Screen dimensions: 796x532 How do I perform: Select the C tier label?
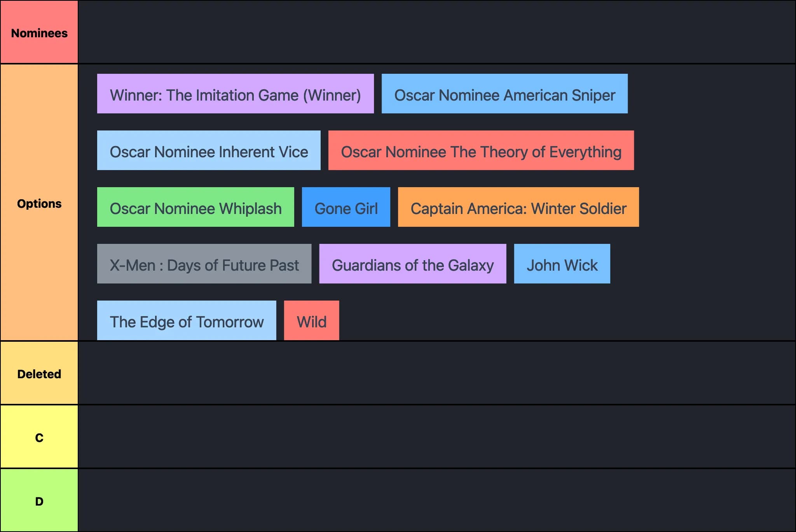39,438
